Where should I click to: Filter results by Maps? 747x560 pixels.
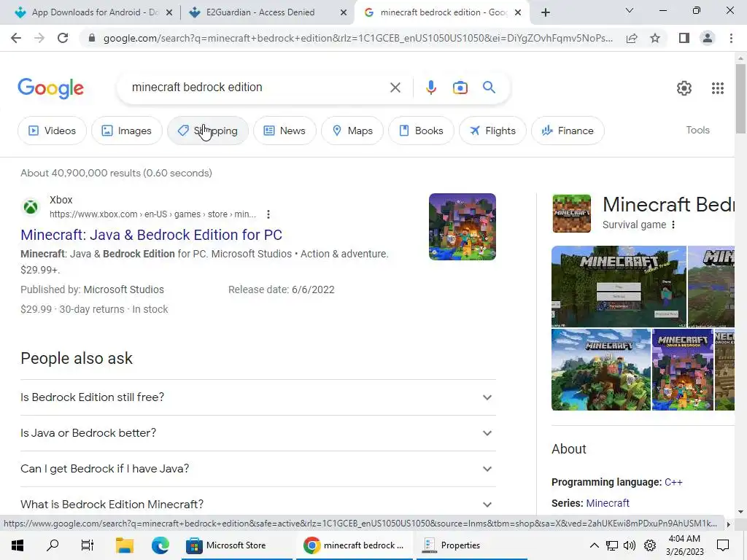point(352,131)
